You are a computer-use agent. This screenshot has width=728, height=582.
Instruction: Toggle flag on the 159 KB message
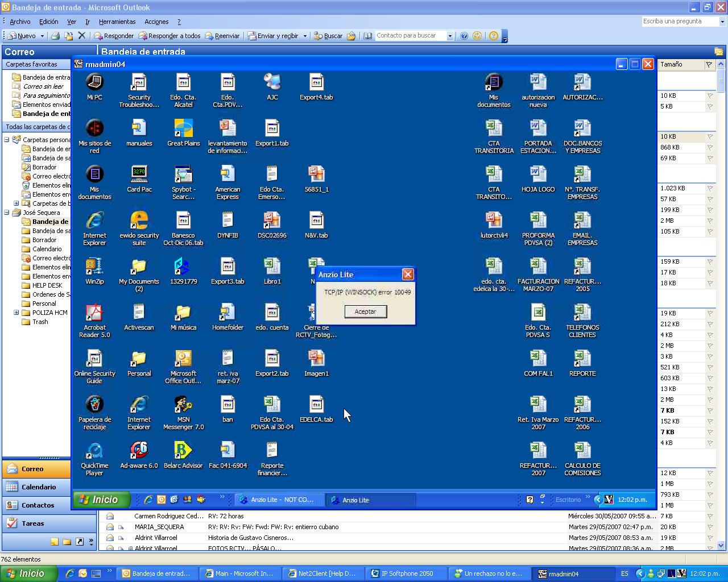(710, 262)
